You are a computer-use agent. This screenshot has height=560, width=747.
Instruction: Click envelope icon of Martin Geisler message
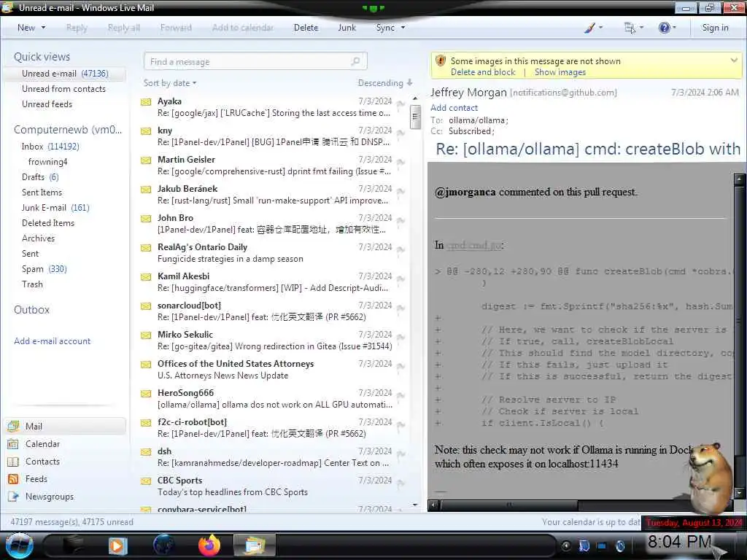(146, 160)
